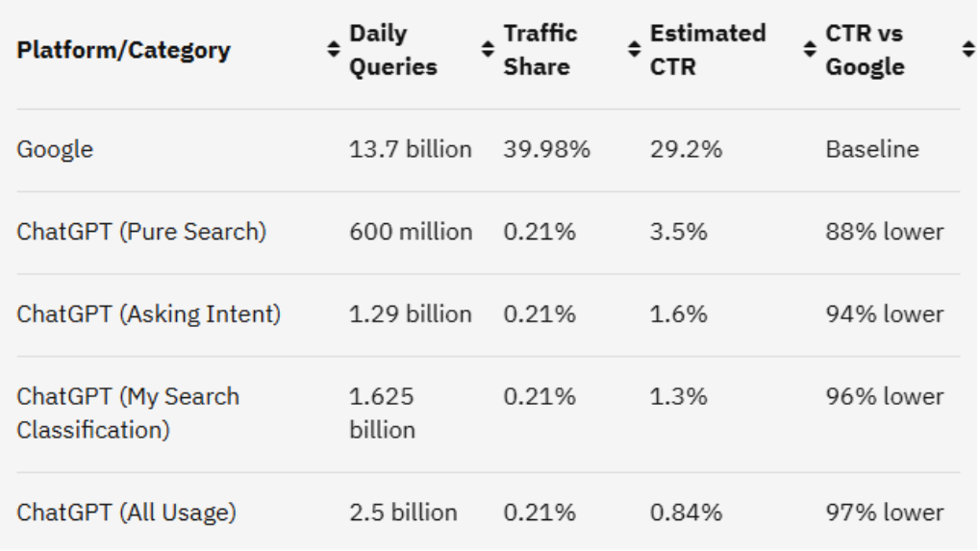The height and width of the screenshot is (551, 980).
Task: Select the Google row label
Action: click(x=55, y=150)
